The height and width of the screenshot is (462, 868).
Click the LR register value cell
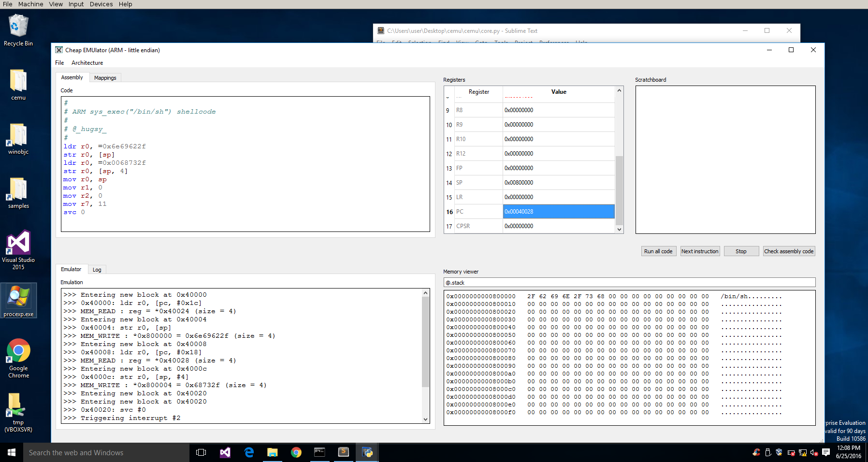click(559, 197)
